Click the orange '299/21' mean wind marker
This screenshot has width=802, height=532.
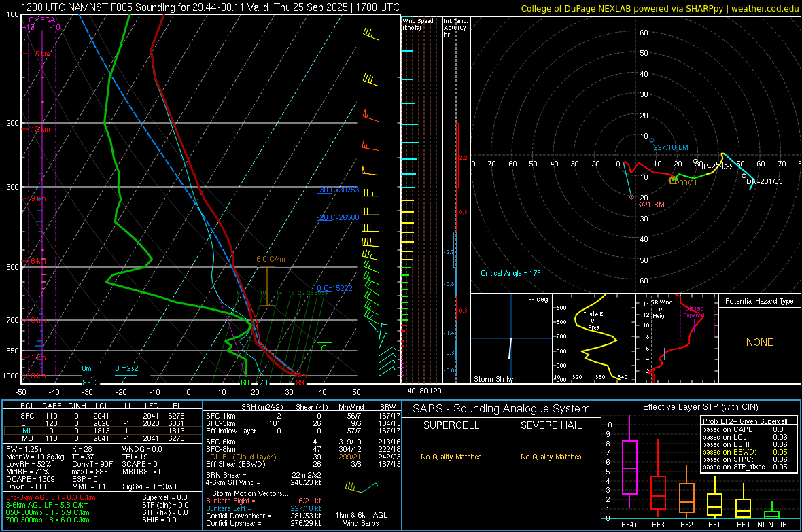coord(686,183)
